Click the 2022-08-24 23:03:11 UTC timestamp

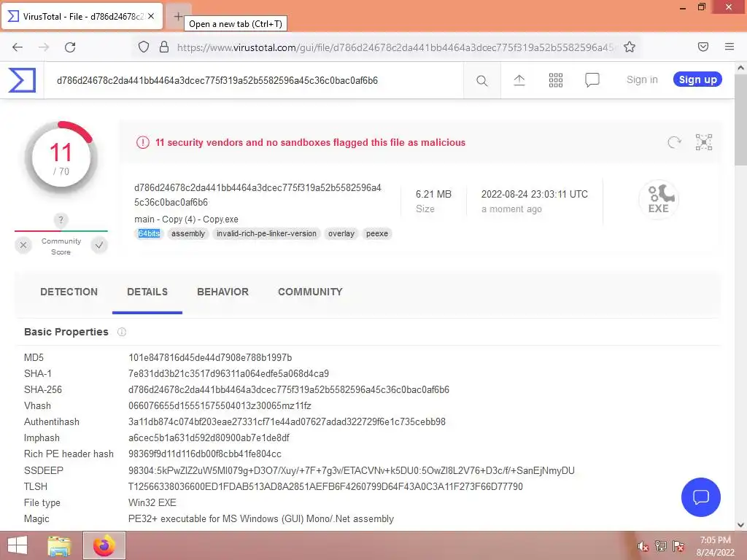pyautogui.click(x=535, y=194)
